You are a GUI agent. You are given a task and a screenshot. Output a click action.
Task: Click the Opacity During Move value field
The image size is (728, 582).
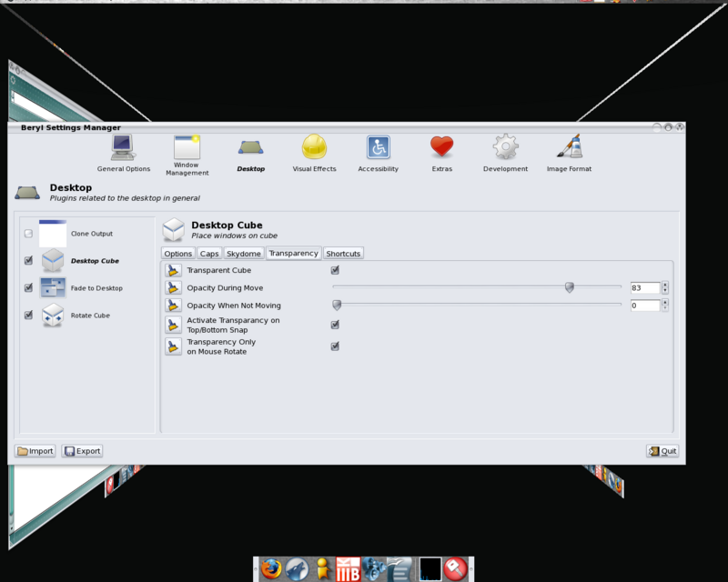pyautogui.click(x=645, y=287)
